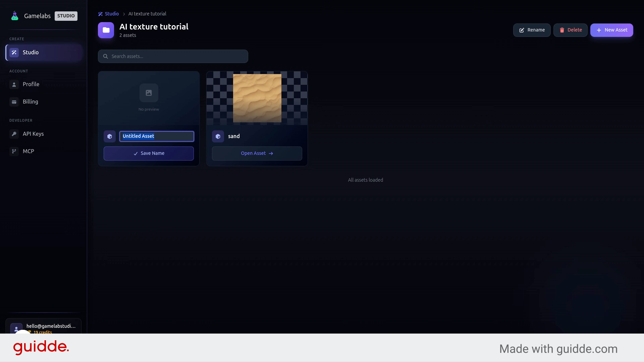Click the user avatar icon at bottom left
Viewport: 644px width, 362px height.
point(16,328)
